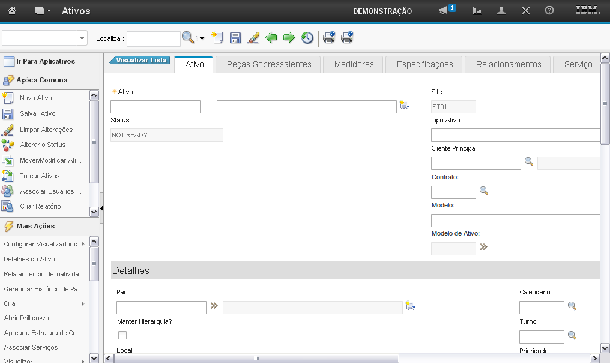
Task: Toggle the Manter Hierarquia checkbox
Action: tap(122, 335)
